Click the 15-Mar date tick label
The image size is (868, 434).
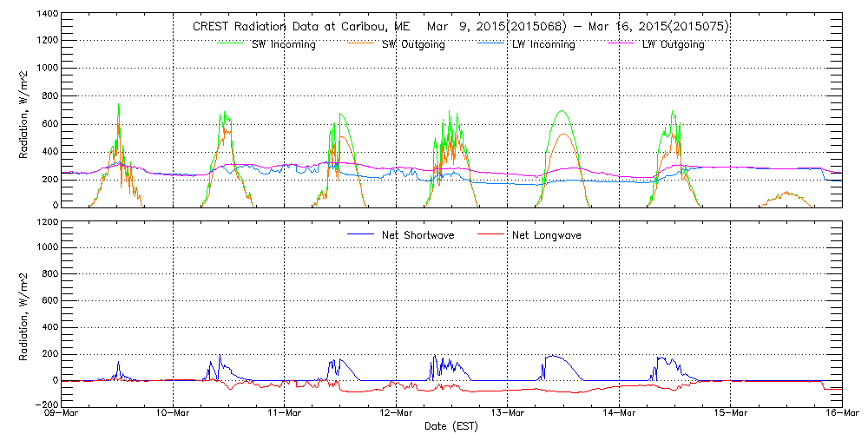(730, 414)
